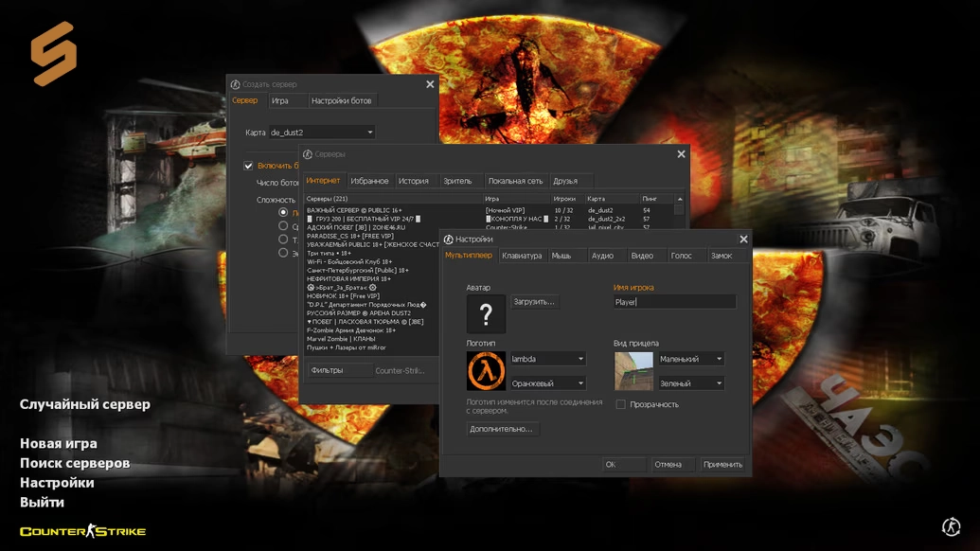Viewport: 980px width, 551px height.
Task: Start Новая игра from the main menu
Action: (59, 444)
